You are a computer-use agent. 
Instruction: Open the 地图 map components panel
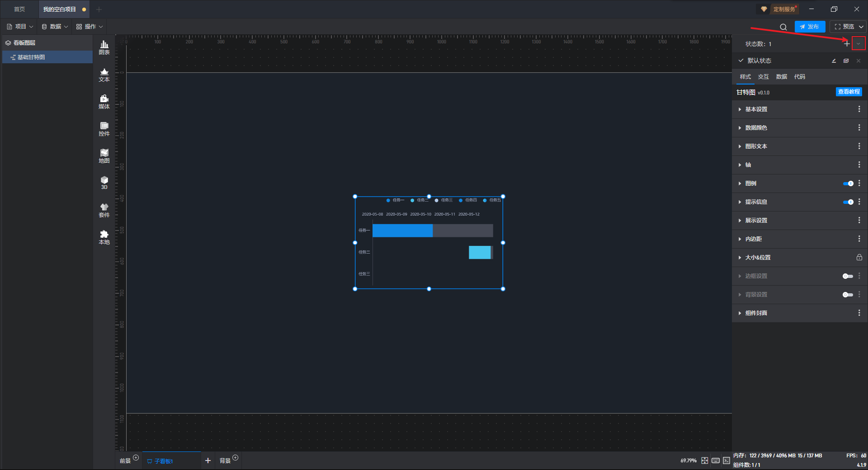click(104, 156)
